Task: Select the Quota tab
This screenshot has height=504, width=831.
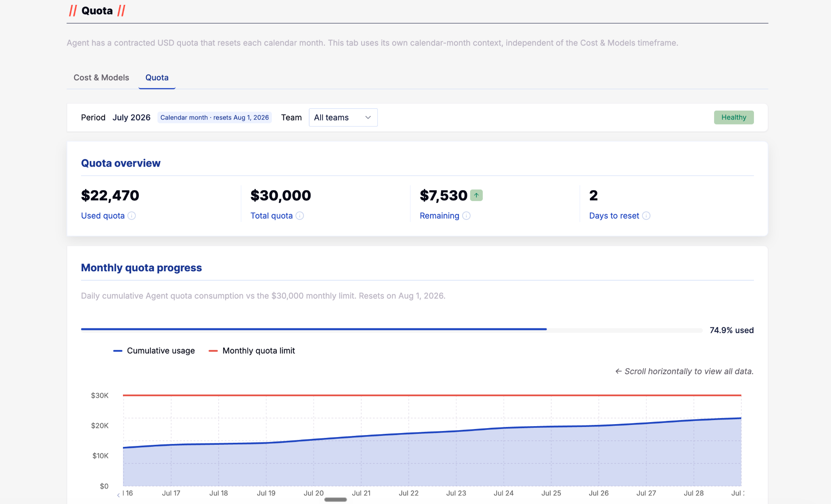Action: tap(157, 77)
